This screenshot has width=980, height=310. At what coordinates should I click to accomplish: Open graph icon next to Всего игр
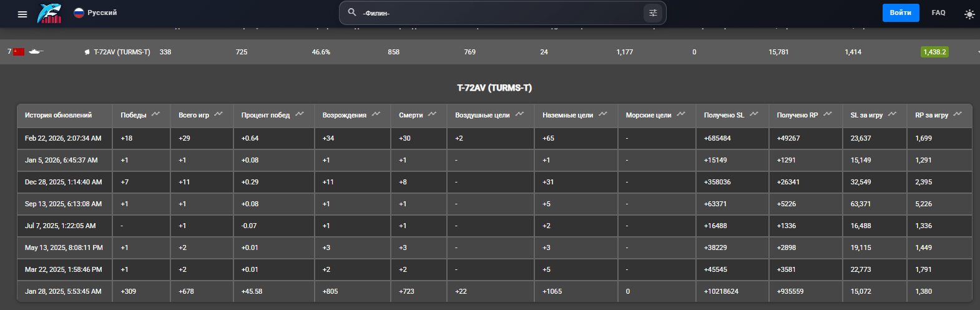click(218, 114)
